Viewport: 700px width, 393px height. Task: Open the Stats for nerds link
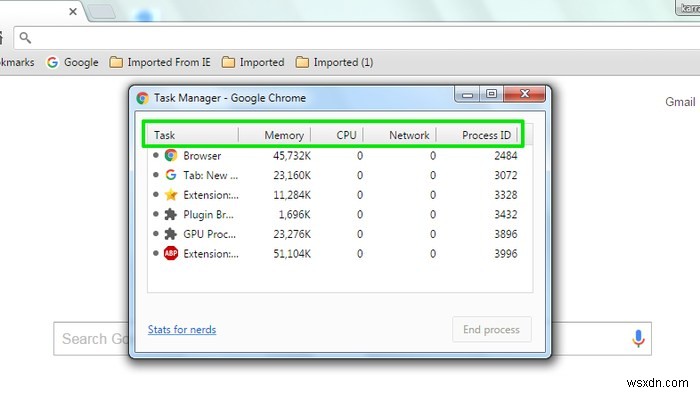tap(182, 330)
